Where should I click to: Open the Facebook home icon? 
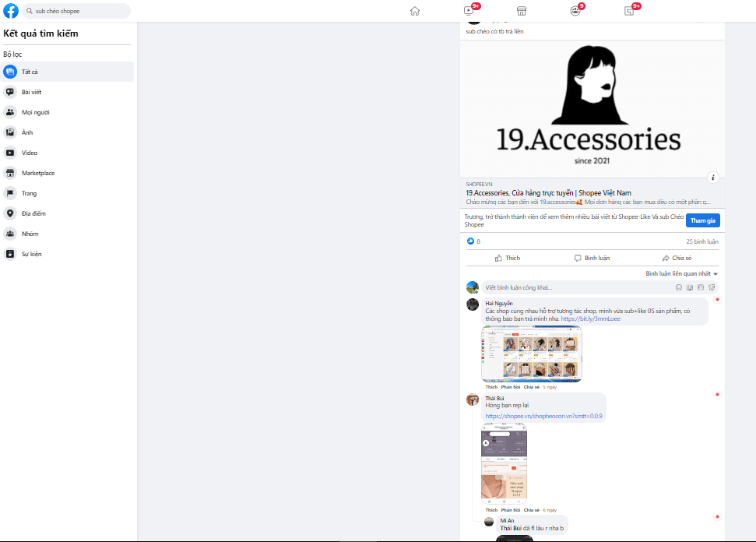[415, 11]
